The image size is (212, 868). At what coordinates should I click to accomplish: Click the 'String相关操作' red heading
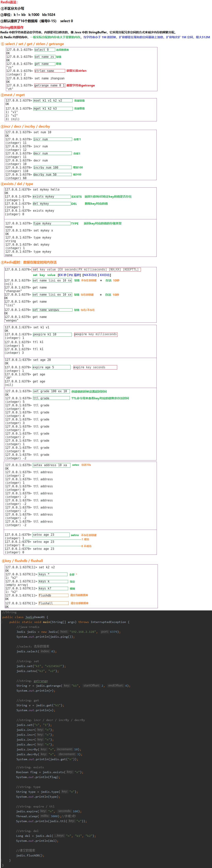click(x=12, y=27)
